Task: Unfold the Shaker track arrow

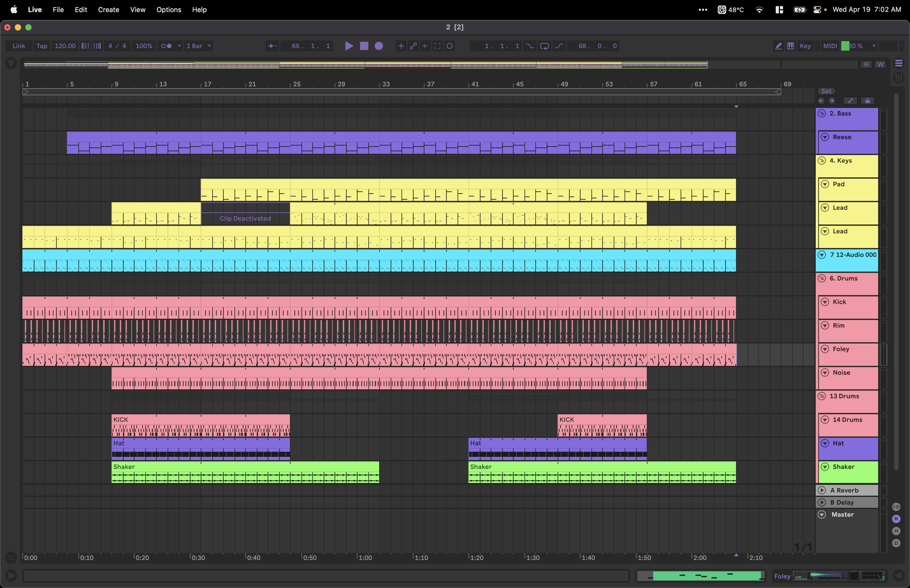Action: (x=825, y=467)
